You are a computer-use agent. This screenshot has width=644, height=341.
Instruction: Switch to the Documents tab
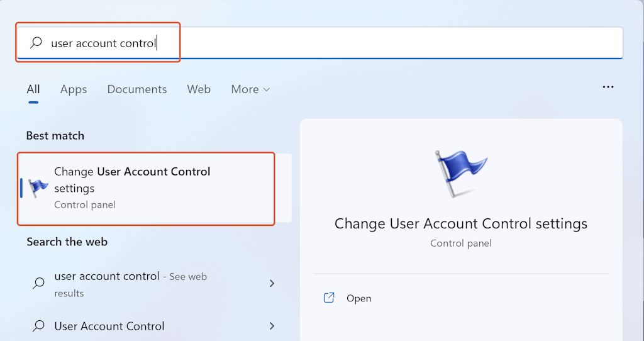[136, 89]
